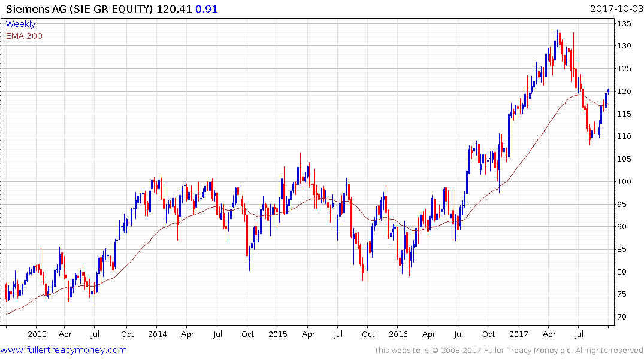The image size is (644, 359).
Task: Click the Weekly interval label
Action: tap(20, 24)
